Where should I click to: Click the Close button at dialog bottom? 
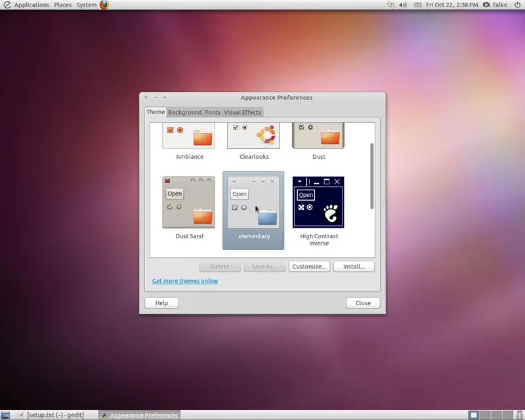click(363, 303)
